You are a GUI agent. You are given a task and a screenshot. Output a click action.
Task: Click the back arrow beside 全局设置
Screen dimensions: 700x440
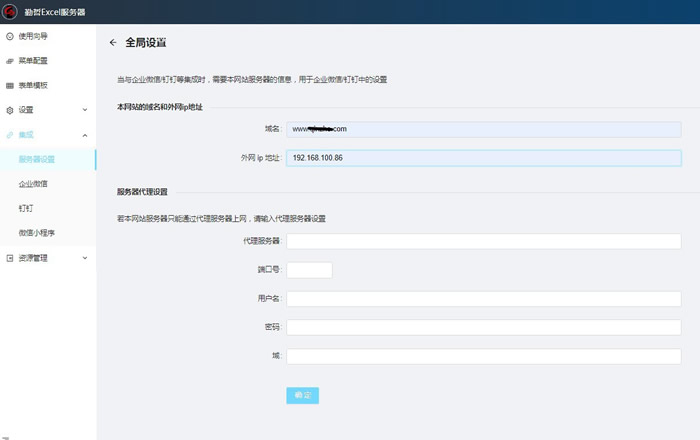(x=113, y=43)
